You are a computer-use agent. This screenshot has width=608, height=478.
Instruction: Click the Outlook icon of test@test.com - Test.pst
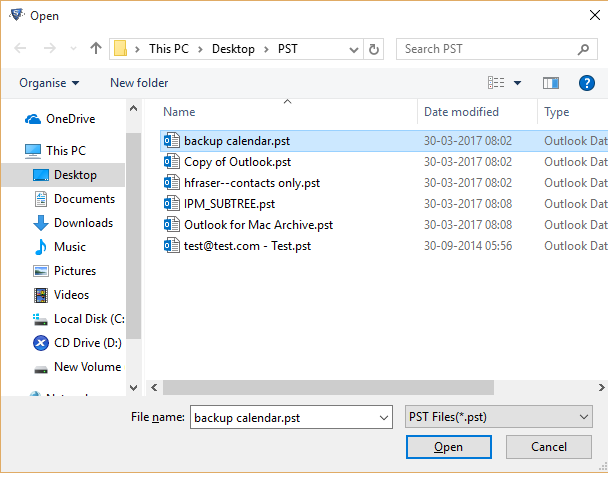click(x=171, y=245)
